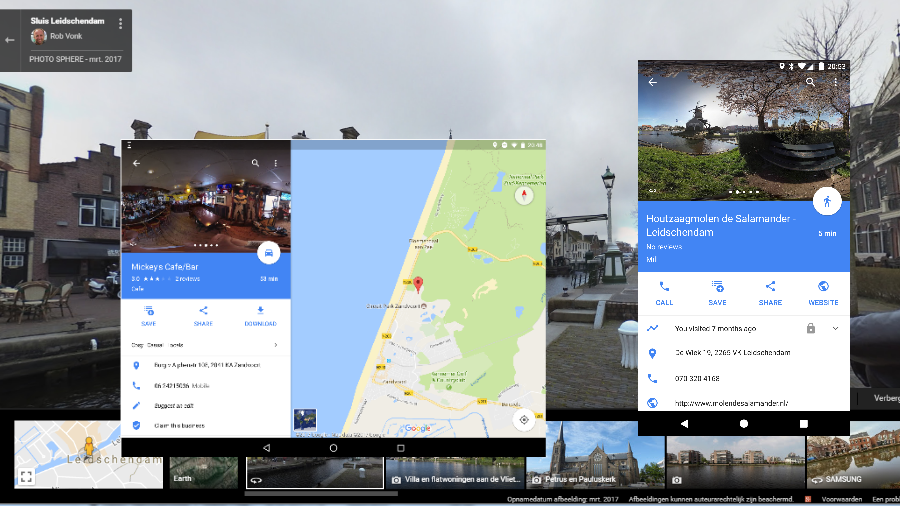Click the walking directions button on Houtzaagmolen card
This screenshot has height=506, width=900.
826,201
